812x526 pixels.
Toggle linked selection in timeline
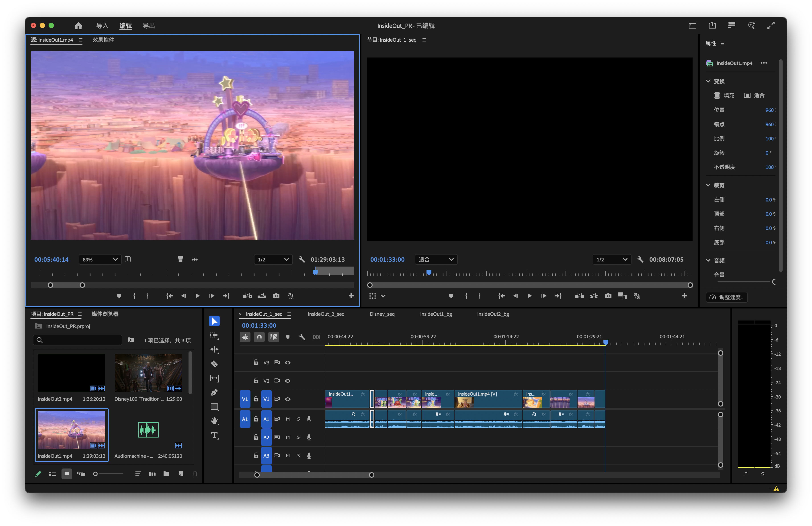point(274,337)
